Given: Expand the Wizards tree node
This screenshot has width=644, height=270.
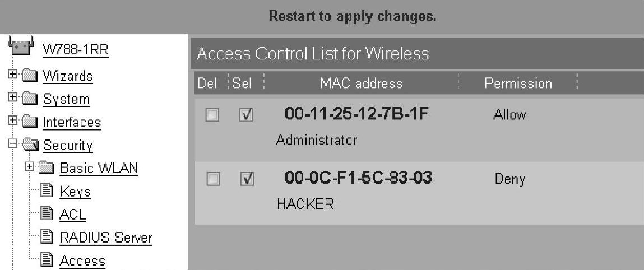Looking at the screenshot, I should click(x=12, y=76).
